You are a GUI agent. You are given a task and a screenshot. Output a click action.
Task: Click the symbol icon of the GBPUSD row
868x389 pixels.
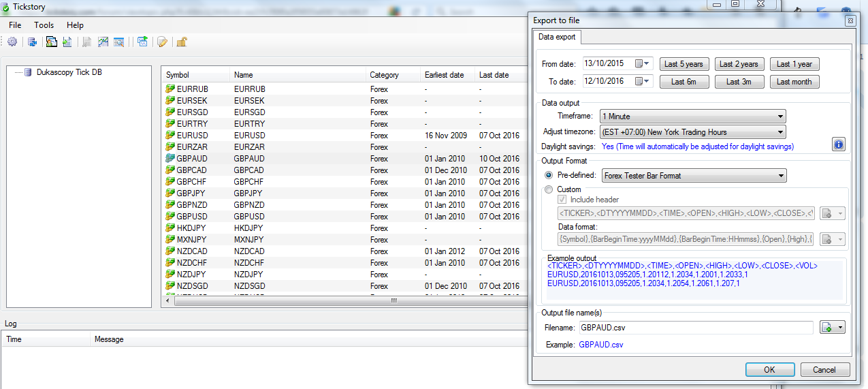(170, 216)
